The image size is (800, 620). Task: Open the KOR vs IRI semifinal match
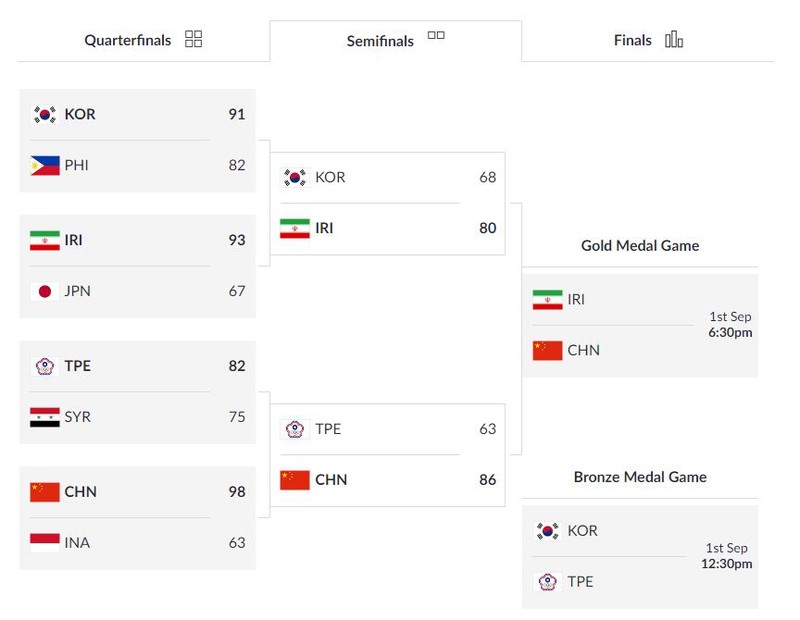click(387, 203)
